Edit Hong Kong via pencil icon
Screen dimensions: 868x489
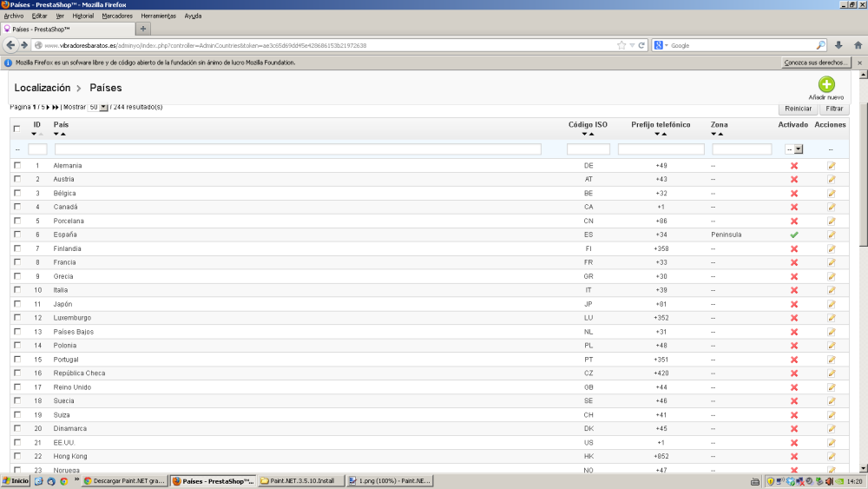831,456
